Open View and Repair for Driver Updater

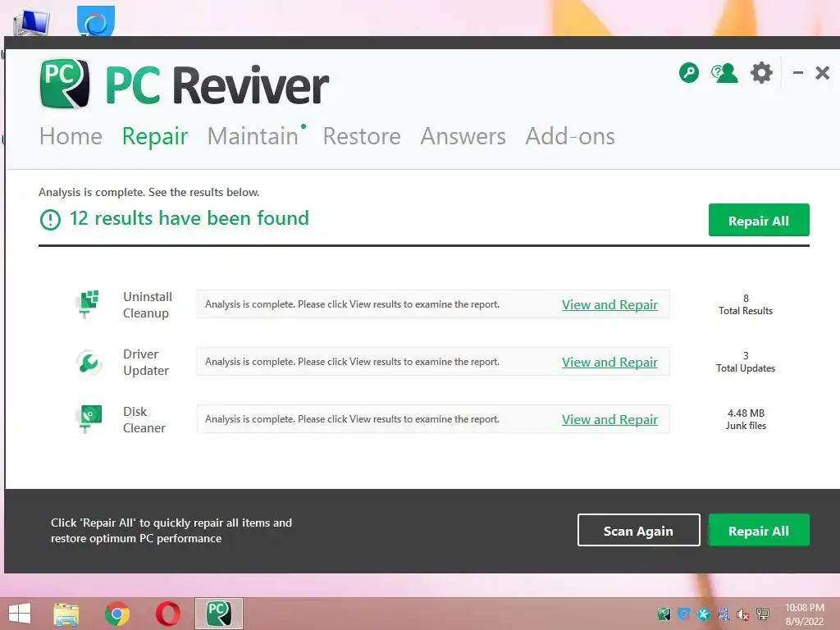tap(609, 362)
